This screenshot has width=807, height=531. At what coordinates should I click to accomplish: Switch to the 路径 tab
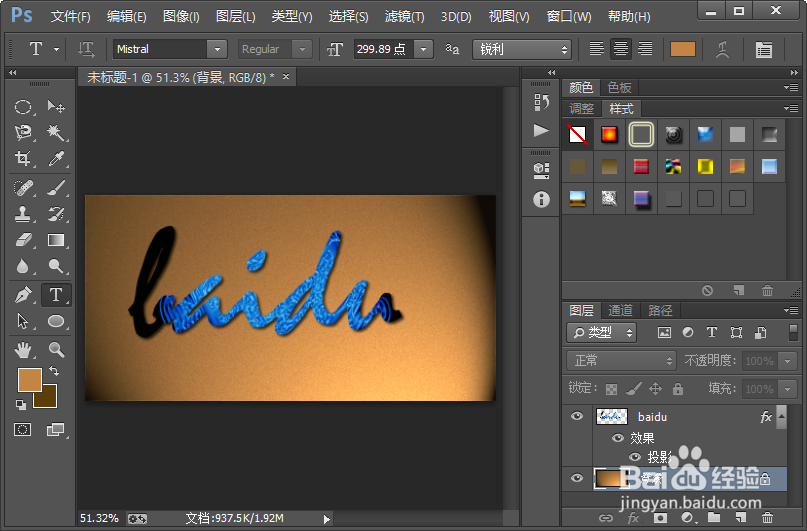click(x=660, y=310)
